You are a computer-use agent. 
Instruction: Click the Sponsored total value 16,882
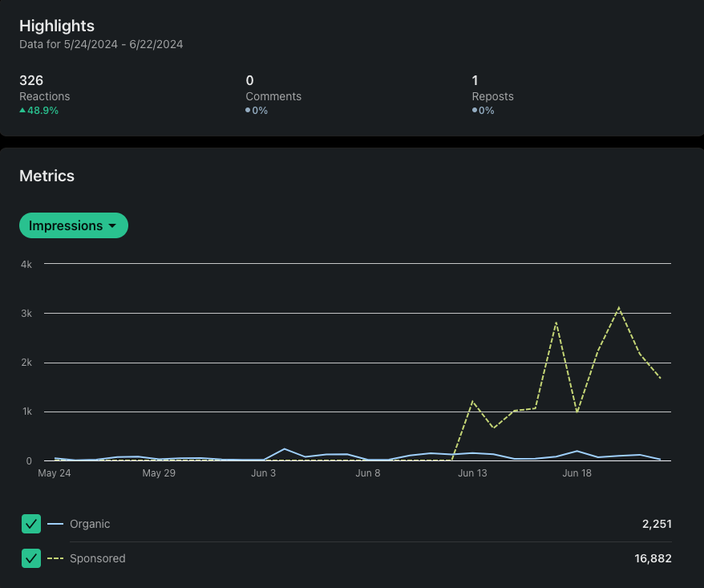(x=653, y=558)
